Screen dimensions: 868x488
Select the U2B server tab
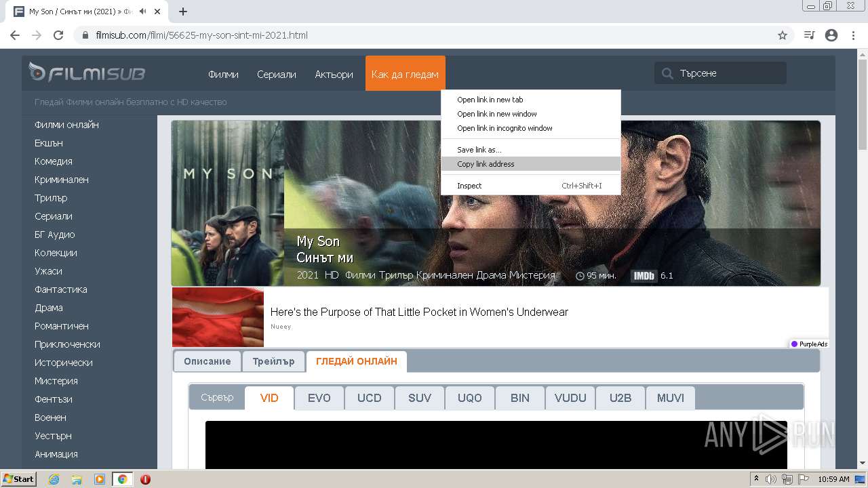click(620, 398)
